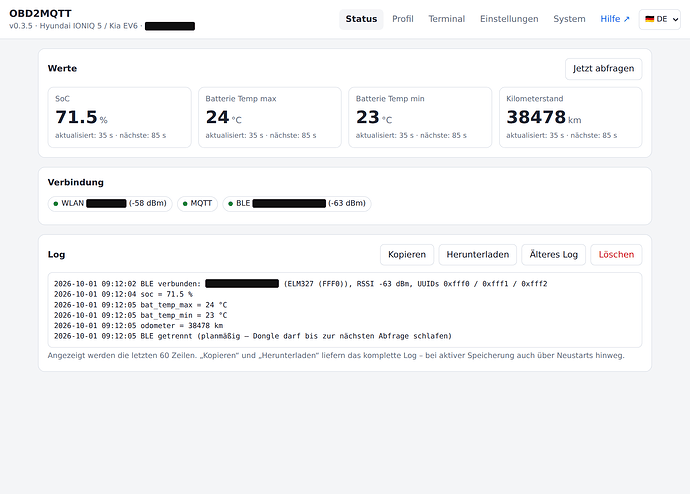Click the BLE connection status pill
This screenshot has height=494, width=690.
297,203
